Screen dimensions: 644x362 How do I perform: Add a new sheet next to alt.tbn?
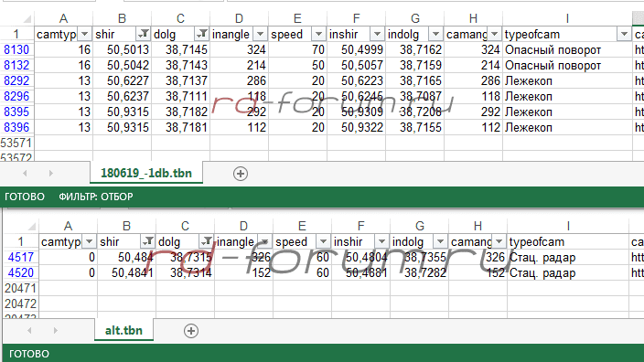(191, 331)
